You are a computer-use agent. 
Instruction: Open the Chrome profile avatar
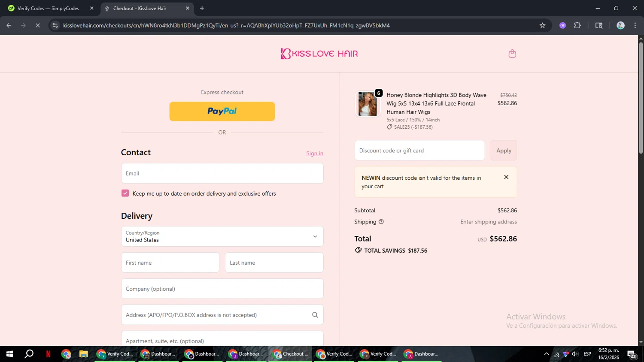tap(620, 25)
